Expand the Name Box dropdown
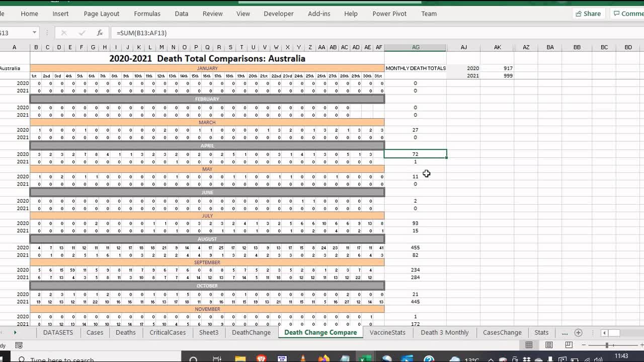Image resolution: width=644 pixels, height=362 pixels. pos(34,33)
